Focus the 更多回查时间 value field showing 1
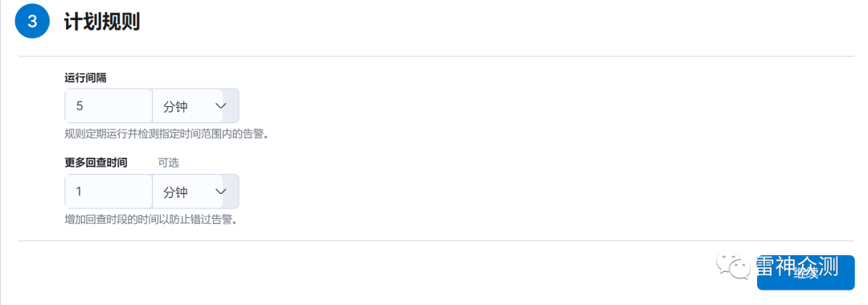 coord(108,192)
